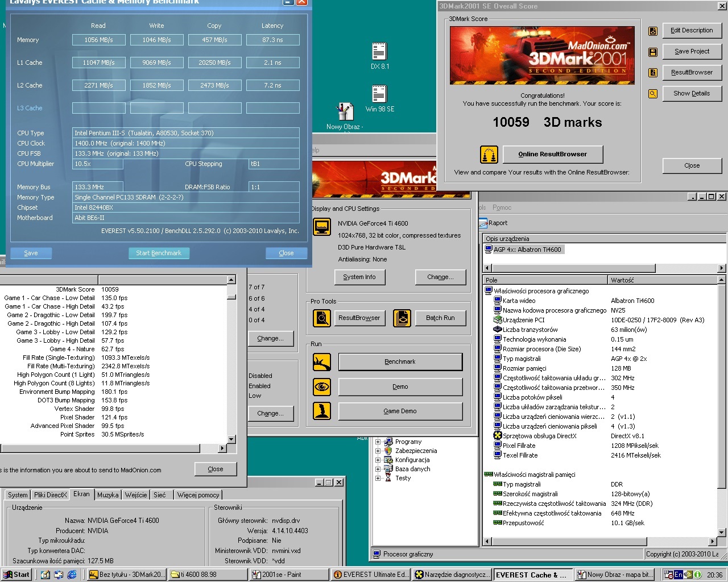Viewport: 728px width, 582px height.
Task: Click the Programy folder icon in tree
Action: pos(388,442)
